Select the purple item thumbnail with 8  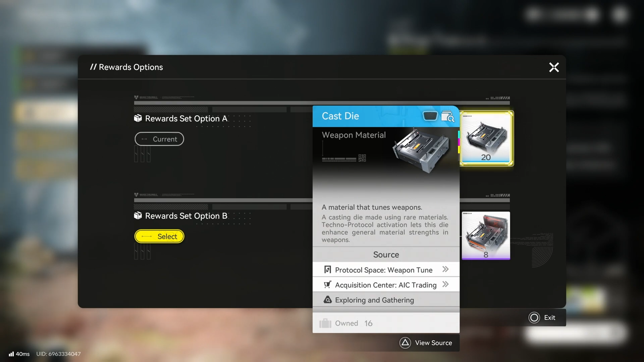pos(486,235)
